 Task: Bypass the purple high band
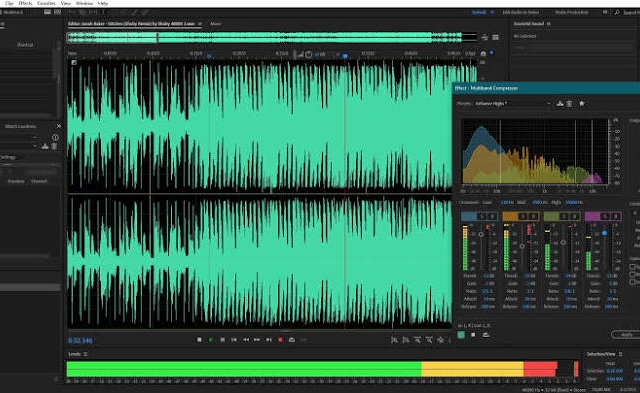pyautogui.click(x=615, y=216)
